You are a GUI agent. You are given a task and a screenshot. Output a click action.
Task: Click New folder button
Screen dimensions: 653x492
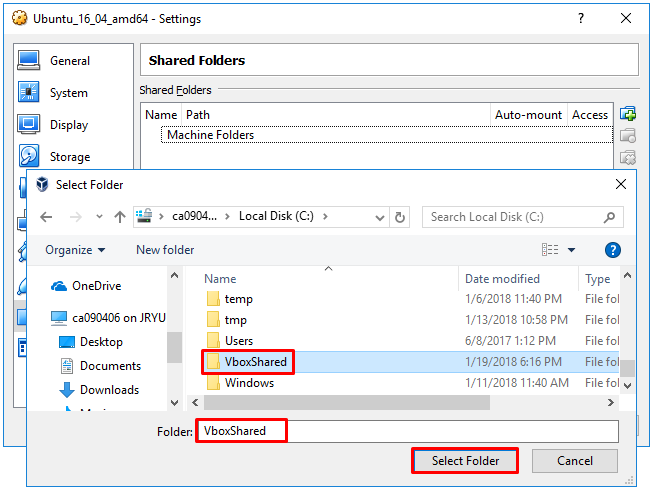coord(165,250)
